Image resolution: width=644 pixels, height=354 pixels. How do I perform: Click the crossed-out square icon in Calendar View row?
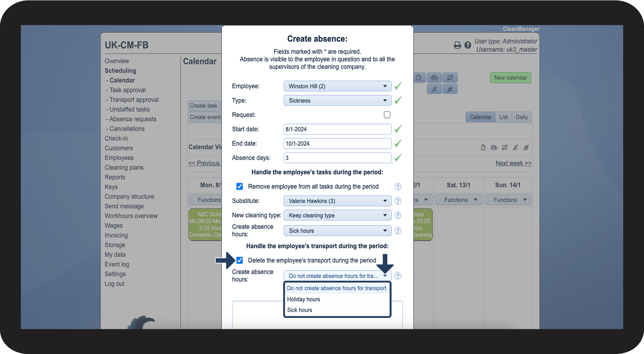[x=505, y=148]
